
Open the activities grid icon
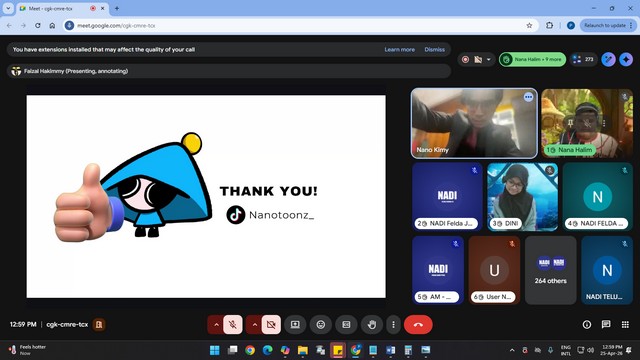(625, 324)
